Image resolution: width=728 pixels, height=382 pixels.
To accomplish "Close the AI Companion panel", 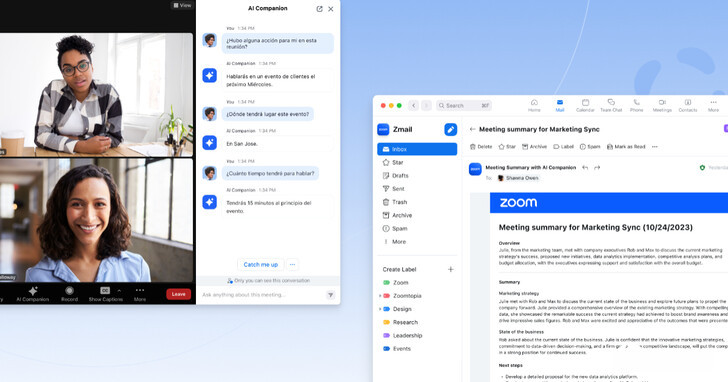I will pyautogui.click(x=331, y=9).
